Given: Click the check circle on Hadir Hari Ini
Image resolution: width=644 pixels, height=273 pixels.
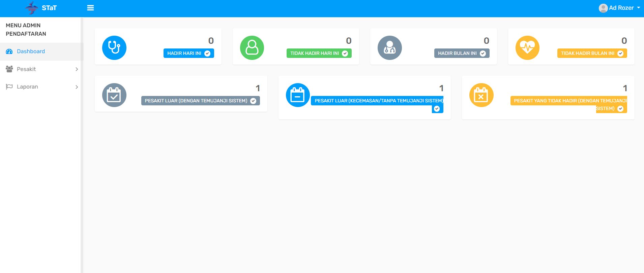Looking at the screenshot, I should point(207,54).
